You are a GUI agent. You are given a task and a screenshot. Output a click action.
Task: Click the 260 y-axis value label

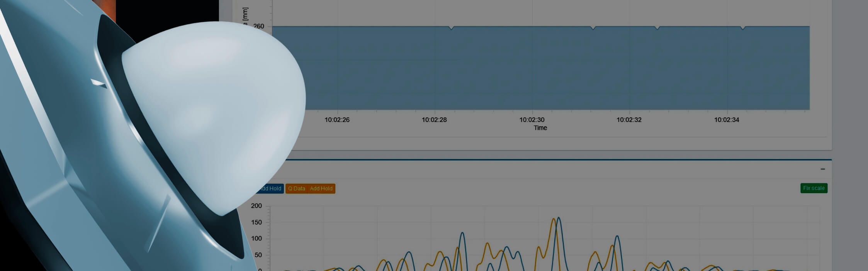click(258, 26)
